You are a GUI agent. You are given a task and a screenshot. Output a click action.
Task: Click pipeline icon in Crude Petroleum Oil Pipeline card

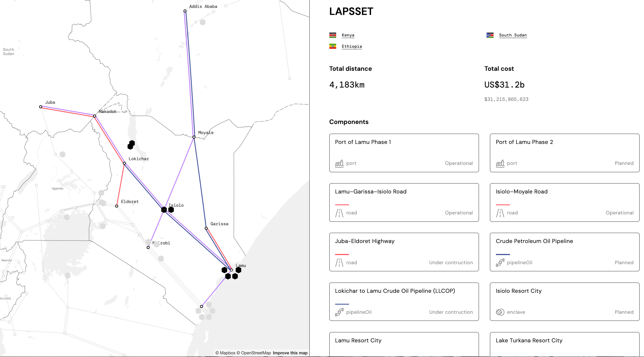(x=500, y=263)
